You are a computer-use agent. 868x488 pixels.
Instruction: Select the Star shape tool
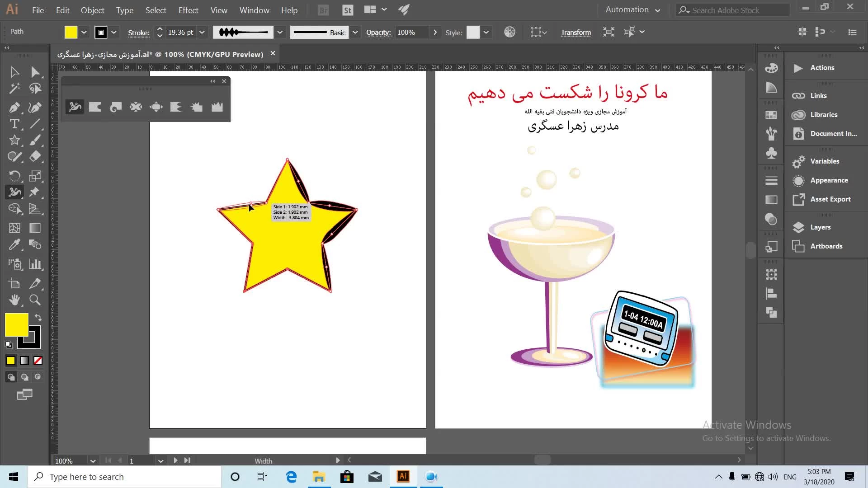[x=14, y=140]
